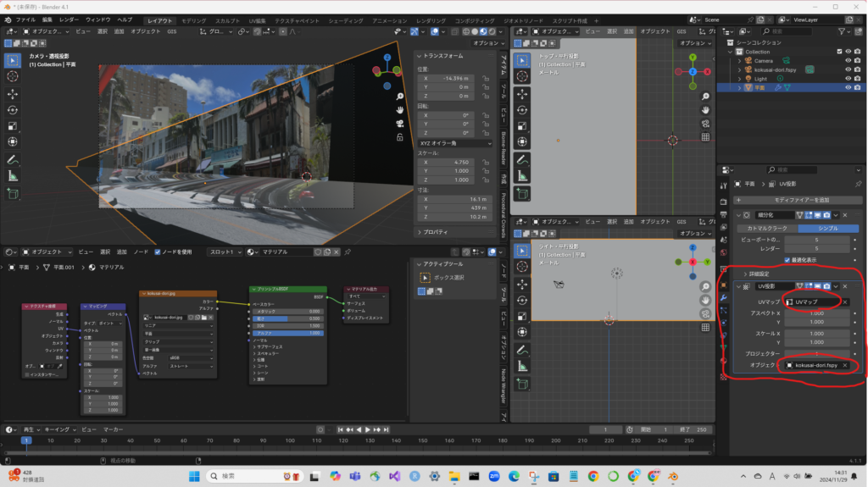
Task: Click the Annotate pencil tool
Action: tap(13, 159)
